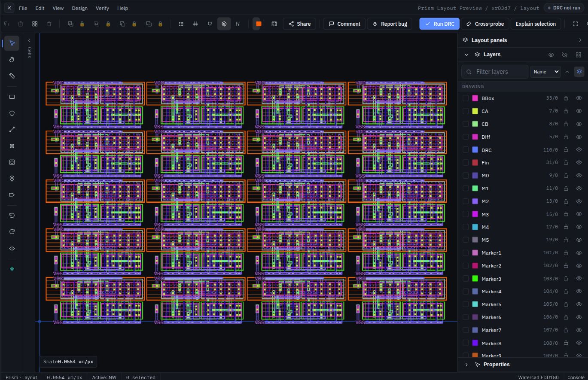This screenshot has height=380, width=588.
Task: Toggle the dotted grid display
Action: tap(181, 24)
